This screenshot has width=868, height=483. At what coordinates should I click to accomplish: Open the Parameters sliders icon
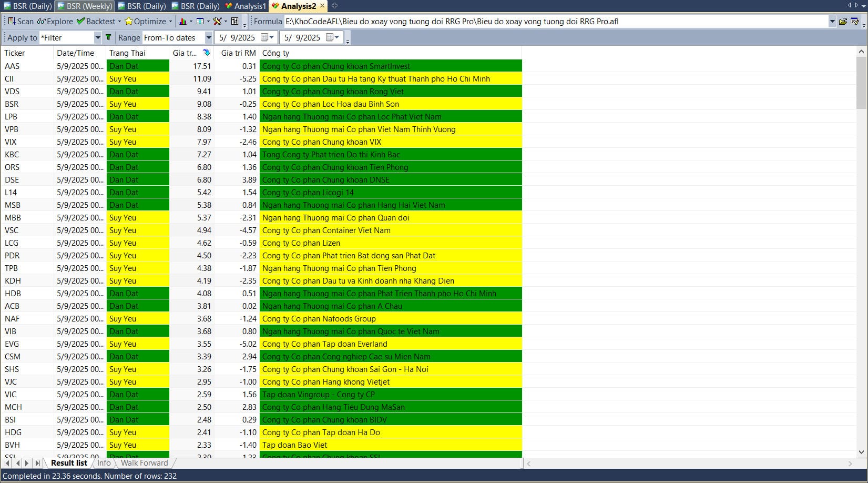pyautogui.click(x=234, y=22)
